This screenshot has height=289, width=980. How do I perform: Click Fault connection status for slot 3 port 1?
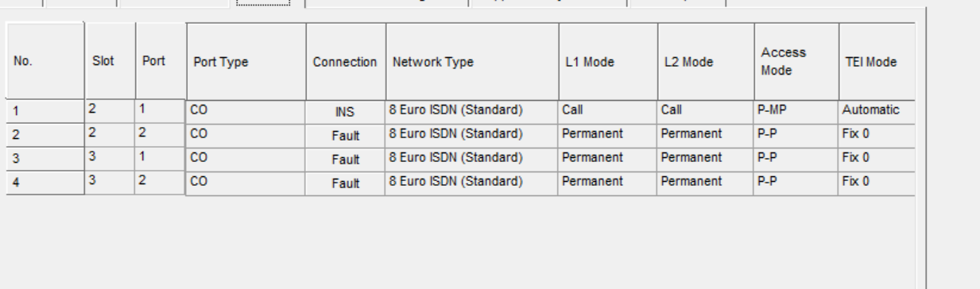tap(345, 160)
